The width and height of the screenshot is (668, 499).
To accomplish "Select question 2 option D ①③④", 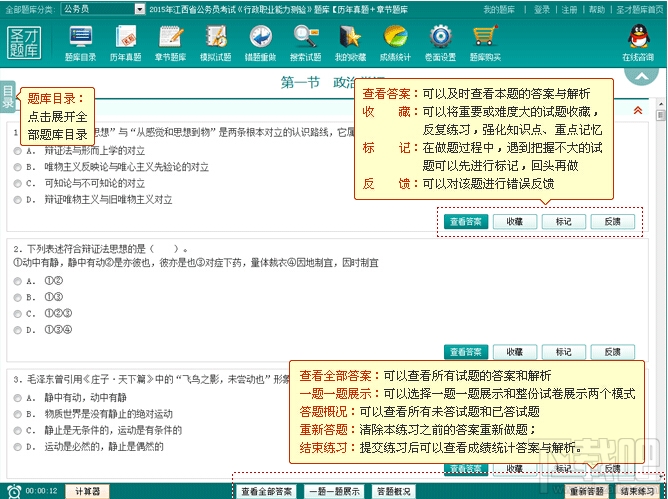I will click(17, 330).
